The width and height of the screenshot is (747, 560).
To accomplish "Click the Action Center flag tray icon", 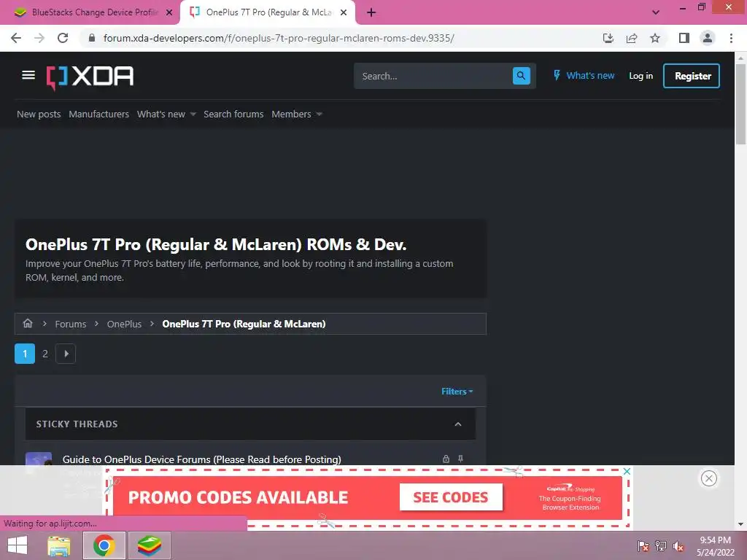I will 643,546.
